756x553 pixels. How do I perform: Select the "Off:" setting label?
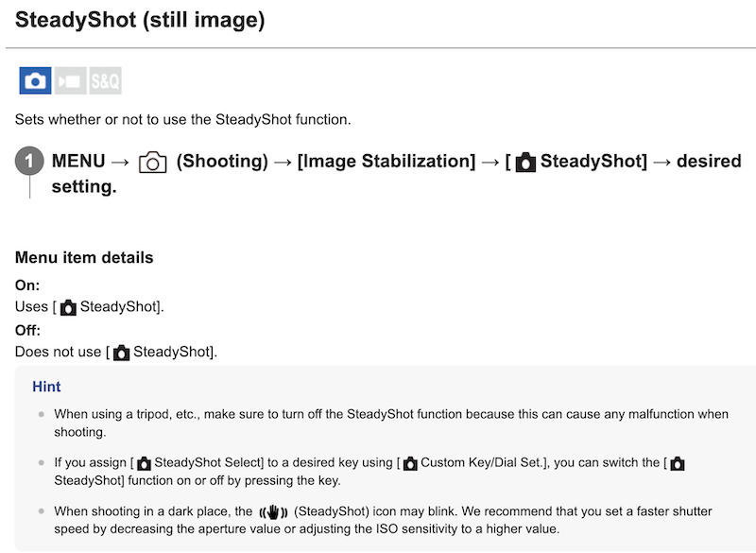click(29, 330)
